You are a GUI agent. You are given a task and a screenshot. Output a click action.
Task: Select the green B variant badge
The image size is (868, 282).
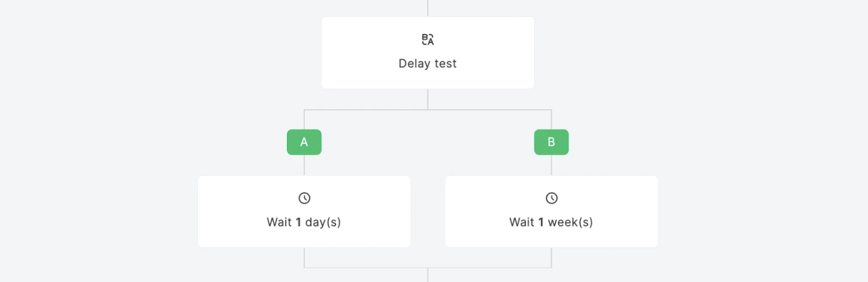[551, 142]
